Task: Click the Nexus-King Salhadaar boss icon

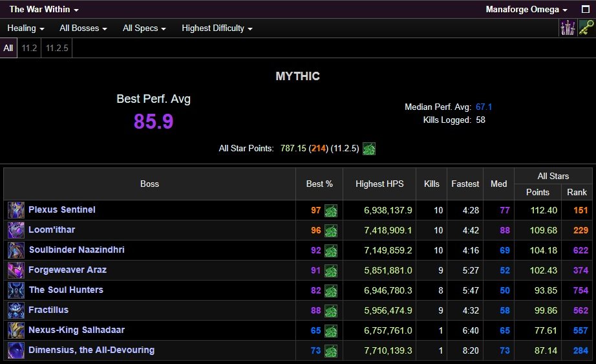Action: 16,330
